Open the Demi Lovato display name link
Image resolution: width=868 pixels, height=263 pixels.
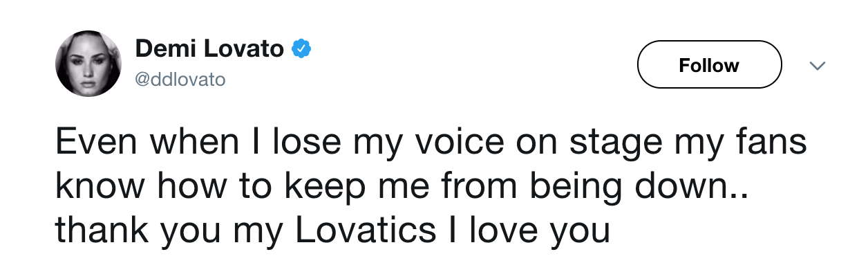tap(210, 49)
